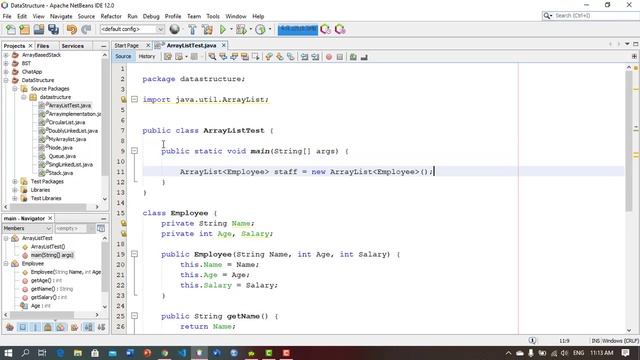Screen dimensions: 640x360
Task: Switch to History view in editor
Action: pyautogui.click(x=147, y=56)
